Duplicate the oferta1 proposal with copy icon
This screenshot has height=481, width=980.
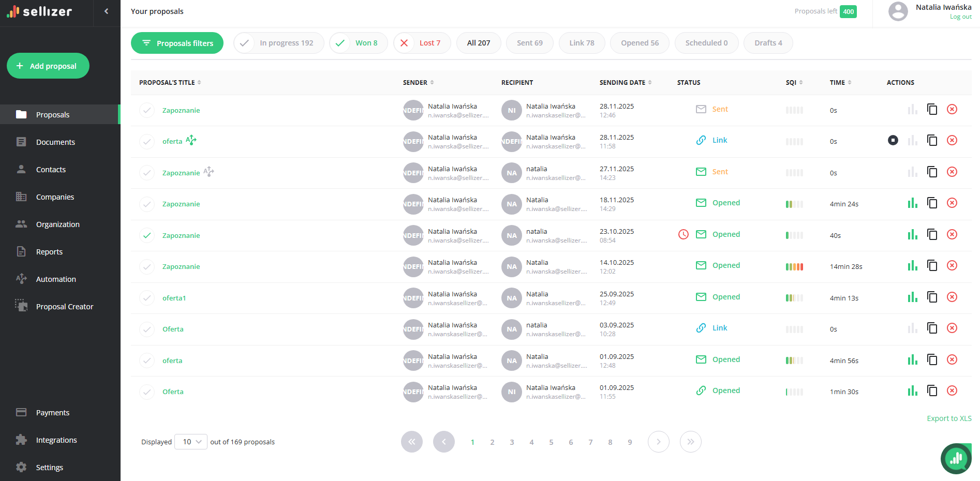pos(932,297)
